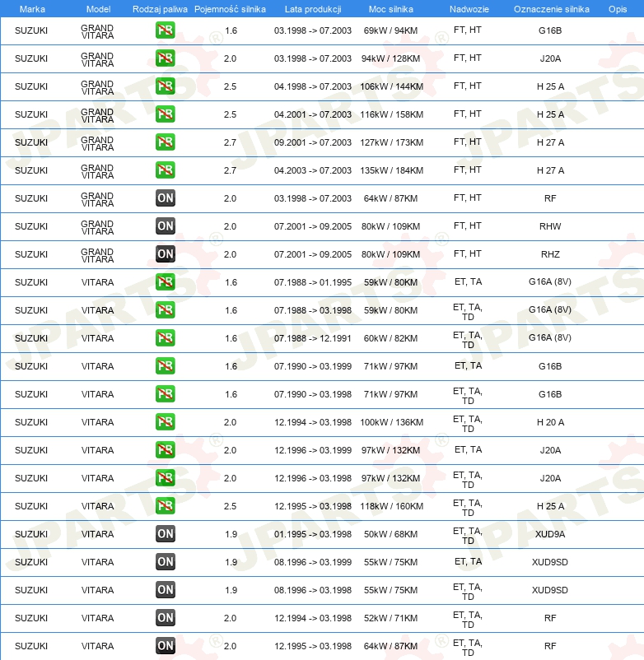Click the 106kW / 144KM power cell

(392, 86)
